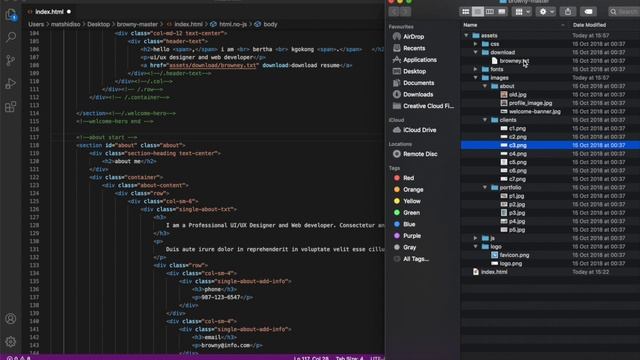Select the Orange tag
This screenshot has width=640, height=360.
pyautogui.click(x=413, y=190)
